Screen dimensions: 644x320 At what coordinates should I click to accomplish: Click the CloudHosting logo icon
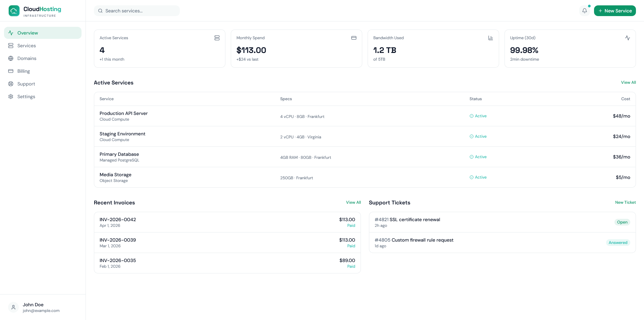click(14, 11)
